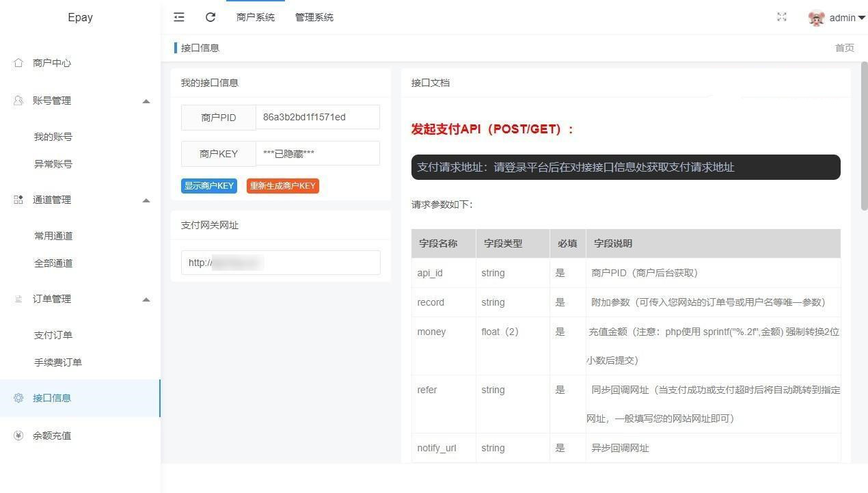The width and height of the screenshot is (868, 493).
Task: Open 支付订单 in the sidebar
Action: pyautogui.click(x=53, y=335)
